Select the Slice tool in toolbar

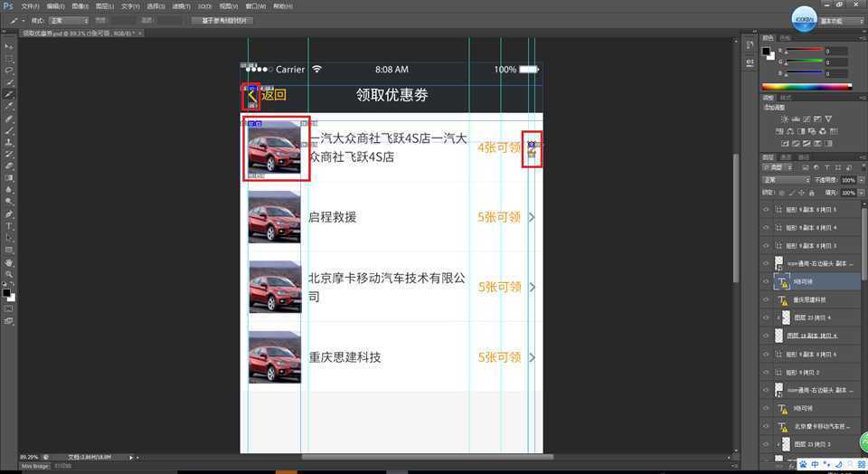click(x=9, y=95)
